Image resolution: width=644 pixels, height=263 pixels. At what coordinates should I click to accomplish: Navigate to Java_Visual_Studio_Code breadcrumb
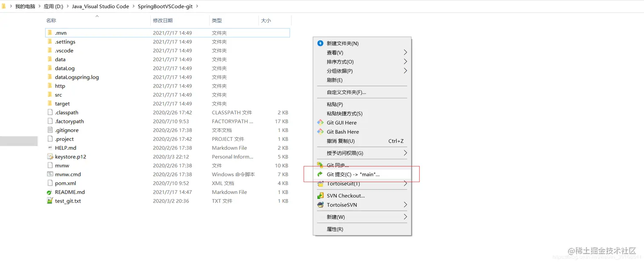[101, 6]
